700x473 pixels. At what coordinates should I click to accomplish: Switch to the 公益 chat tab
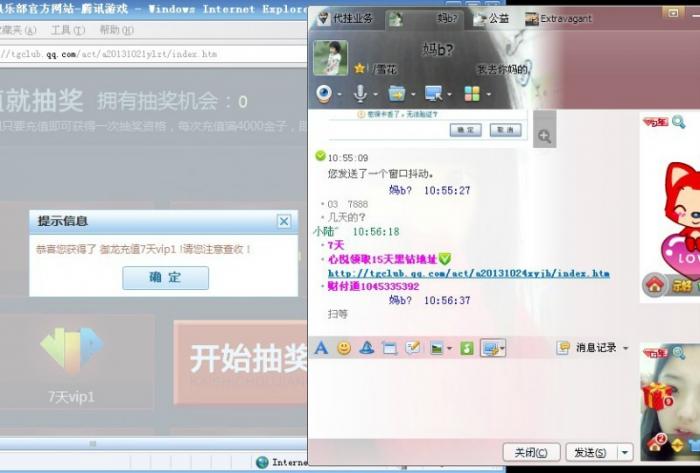point(492,18)
